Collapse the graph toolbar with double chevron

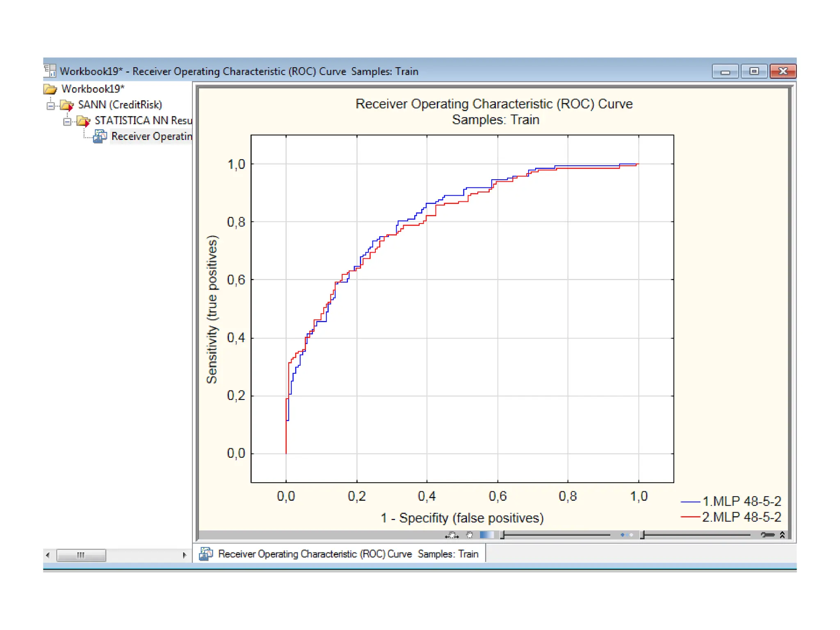[x=782, y=535]
